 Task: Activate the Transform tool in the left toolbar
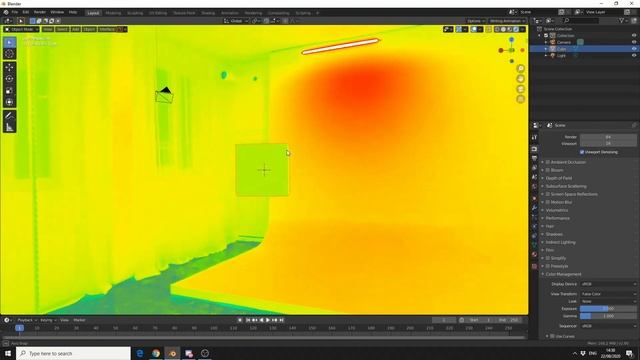(x=9, y=102)
